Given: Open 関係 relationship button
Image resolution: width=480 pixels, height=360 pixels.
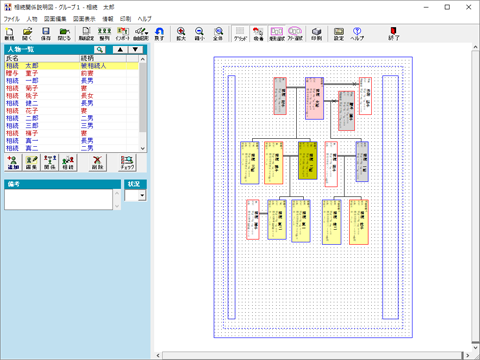Looking at the screenshot, I should [50, 163].
